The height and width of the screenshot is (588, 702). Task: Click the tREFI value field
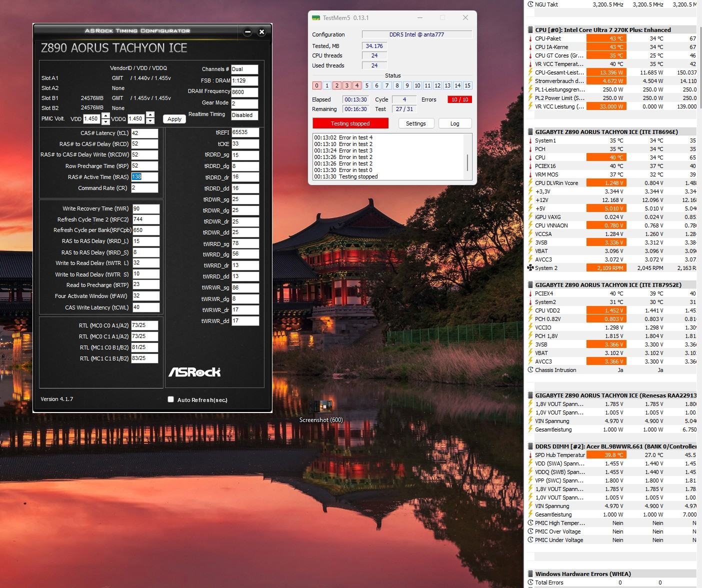(245, 132)
